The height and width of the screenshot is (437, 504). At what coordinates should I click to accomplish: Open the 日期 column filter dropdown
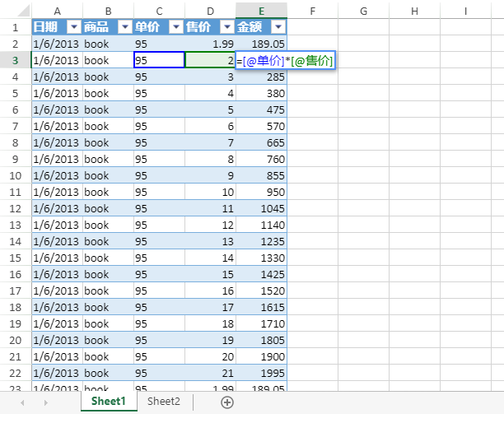(x=74, y=27)
